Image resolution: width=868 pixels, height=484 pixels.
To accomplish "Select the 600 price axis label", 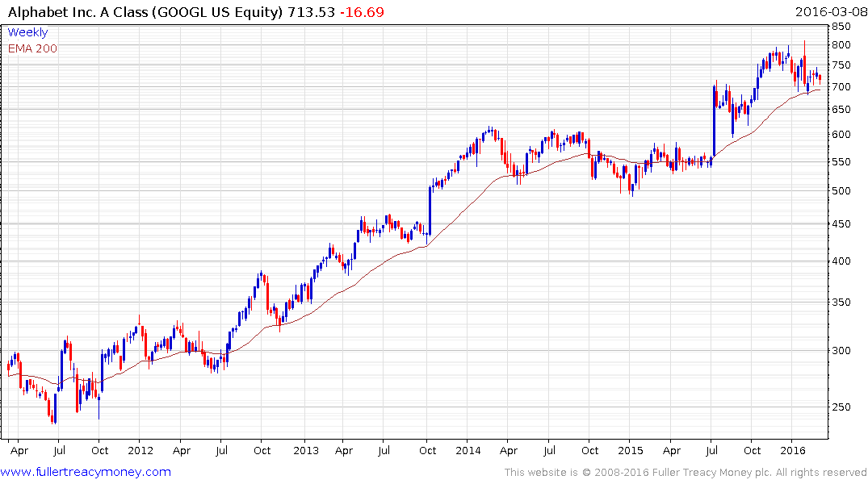I will 841,135.
